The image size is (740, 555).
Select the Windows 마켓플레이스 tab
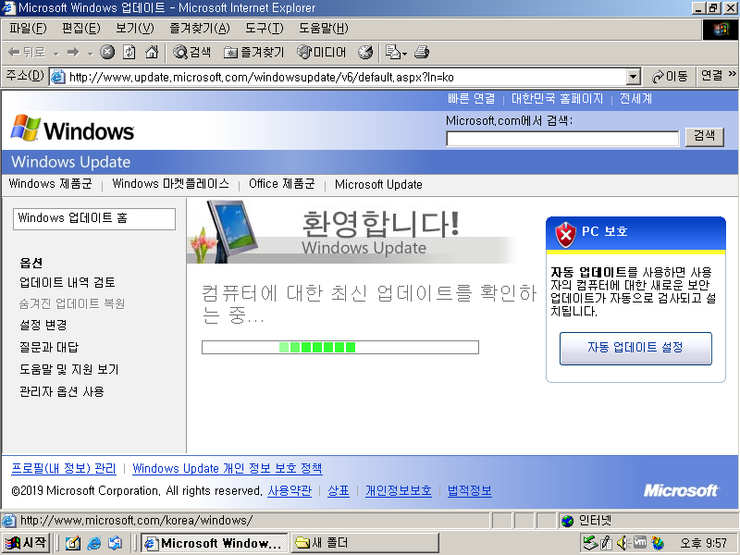170,184
